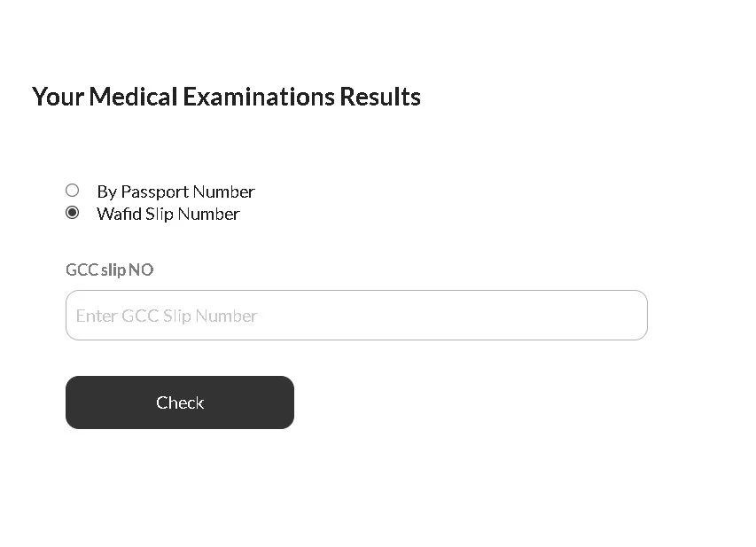This screenshot has height=547, width=756.
Task: Click the word 'Passport' in first option
Action: click(154, 192)
